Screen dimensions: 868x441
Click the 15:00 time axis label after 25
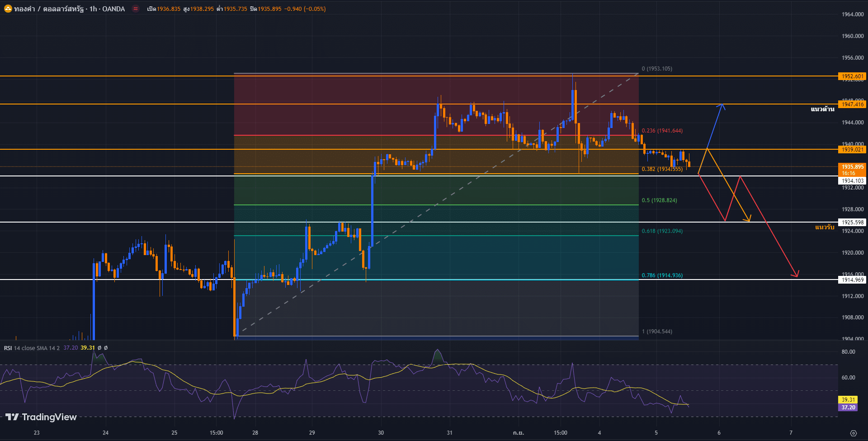point(216,433)
